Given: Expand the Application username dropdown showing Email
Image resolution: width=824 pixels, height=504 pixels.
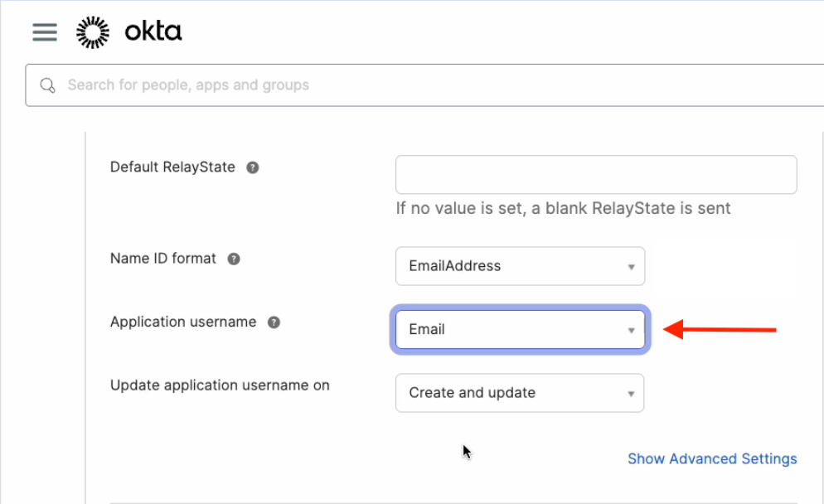Looking at the screenshot, I should (519, 329).
